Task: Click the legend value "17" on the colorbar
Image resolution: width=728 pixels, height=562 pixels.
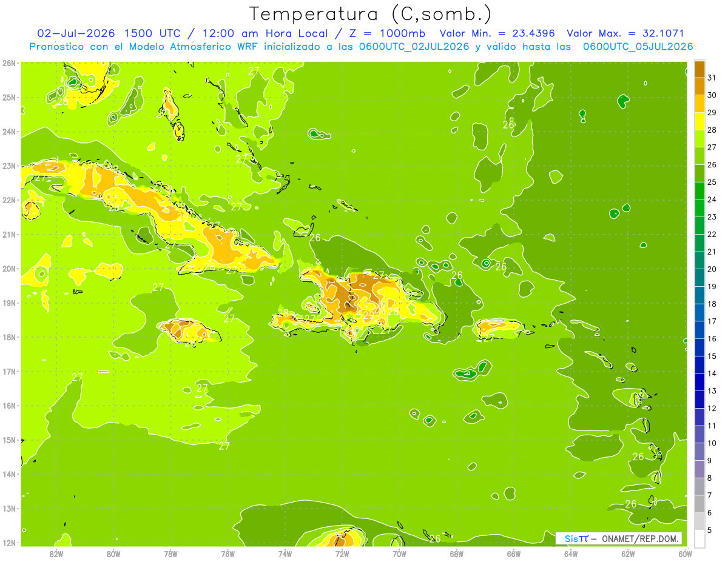Action: point(712,321)
